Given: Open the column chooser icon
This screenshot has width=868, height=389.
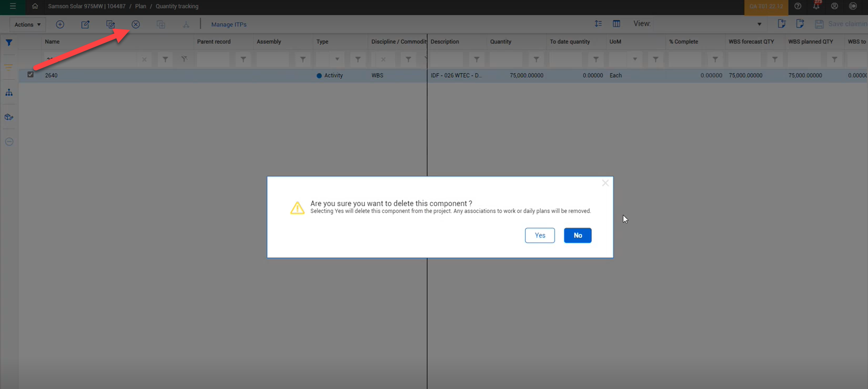Looking at the screenshot, I should [x=617, y=24].
